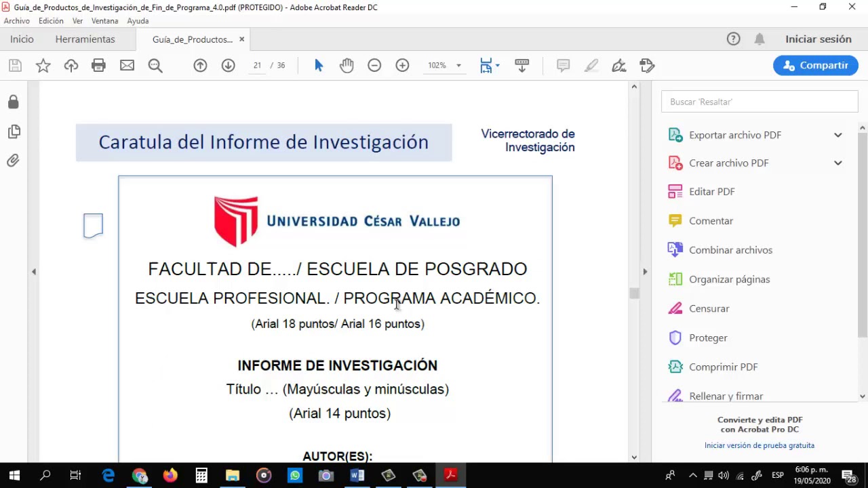Open the page thumbnails panel
The width and height of the screenshot is (868, 488).
point(14,131)
